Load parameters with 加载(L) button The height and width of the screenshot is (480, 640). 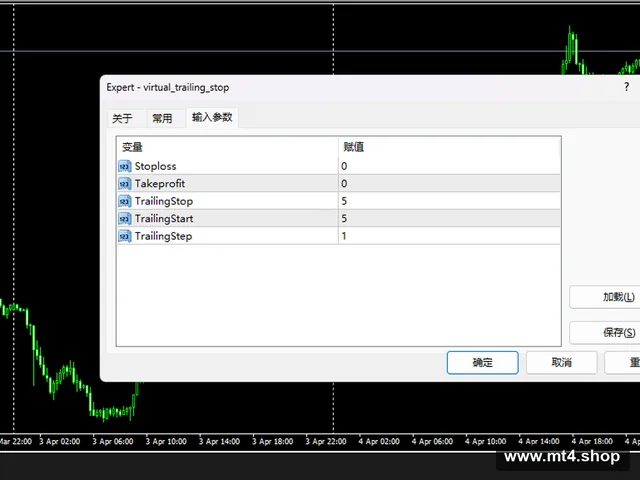click(x=604, y=297)
